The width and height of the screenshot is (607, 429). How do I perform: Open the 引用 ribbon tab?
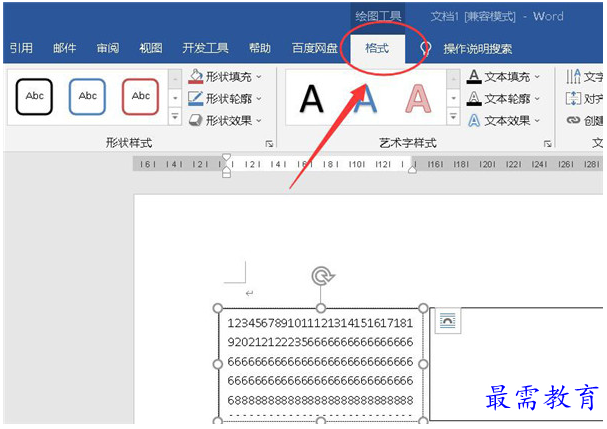point(21,48)
